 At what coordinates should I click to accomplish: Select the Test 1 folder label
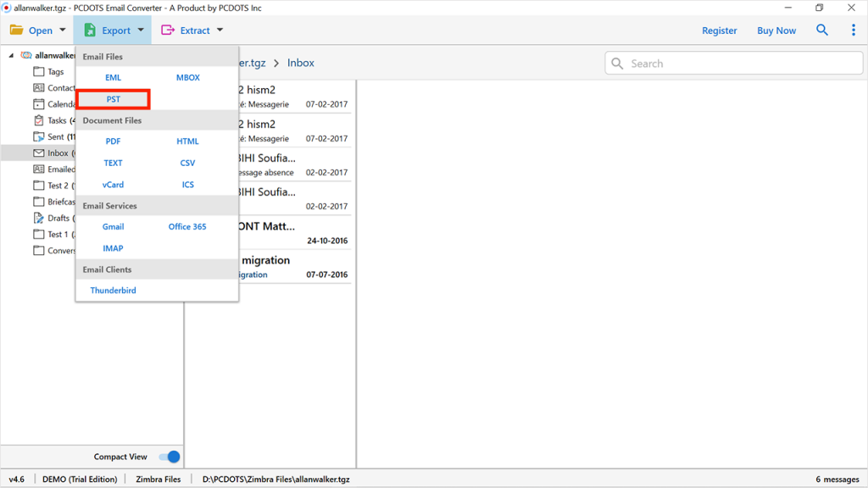coord(58,234)
